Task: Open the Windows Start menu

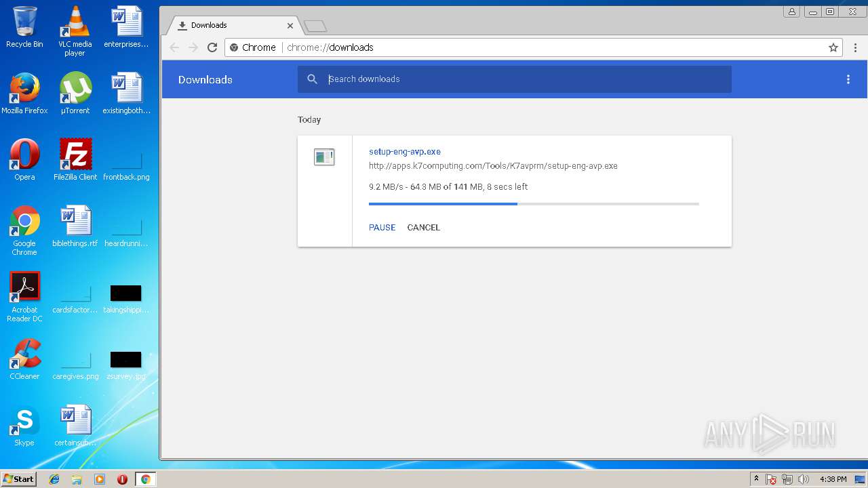Action: tap(19, 479)
